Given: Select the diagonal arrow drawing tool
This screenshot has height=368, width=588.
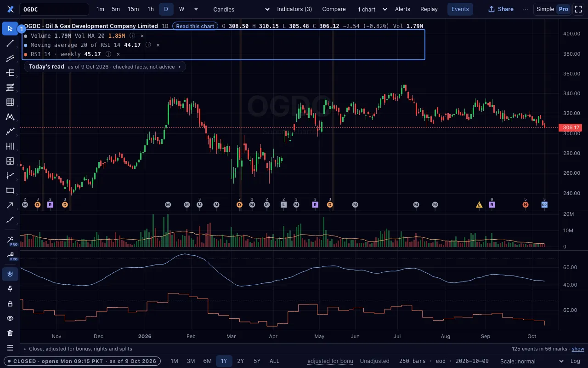Looking at the screenshot, I should click(x=10, y=205).
